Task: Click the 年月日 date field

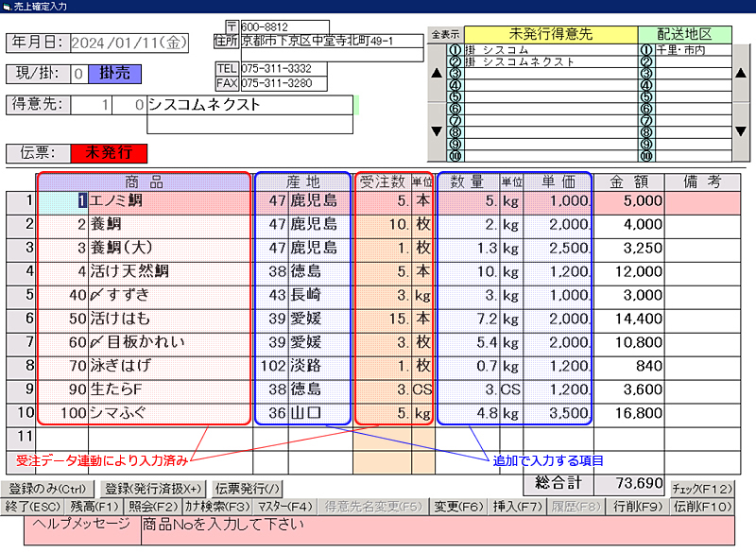Action: [130, 43]
